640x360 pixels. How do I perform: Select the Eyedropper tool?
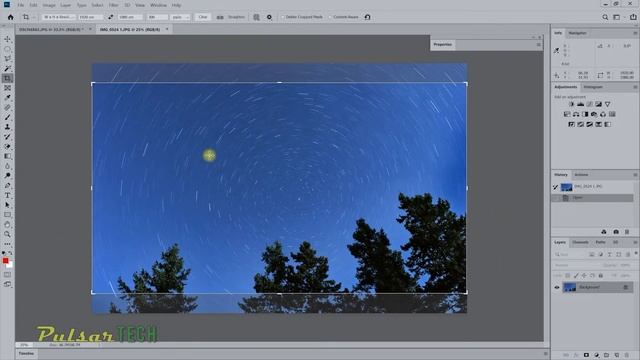pyautogui.click(x=7, y=98)
